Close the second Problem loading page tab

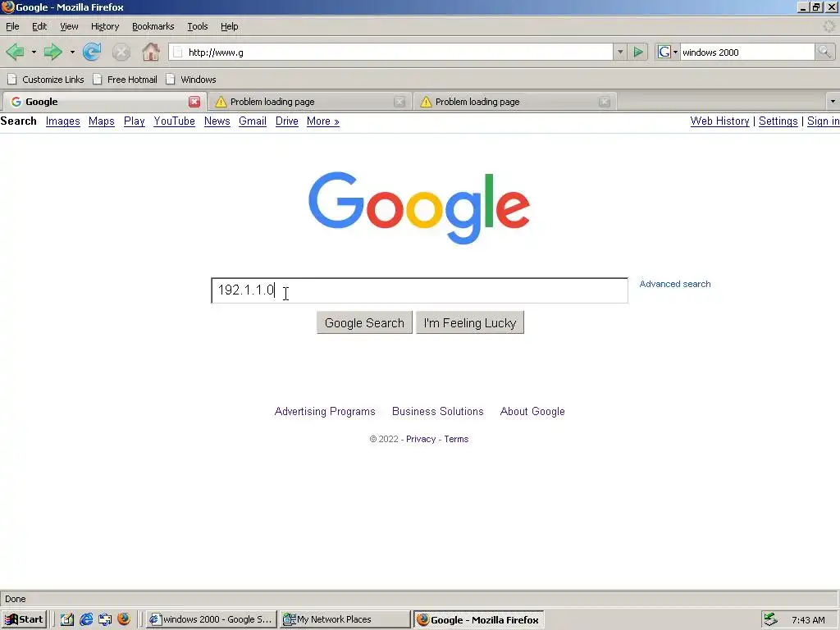click(605, 102)
